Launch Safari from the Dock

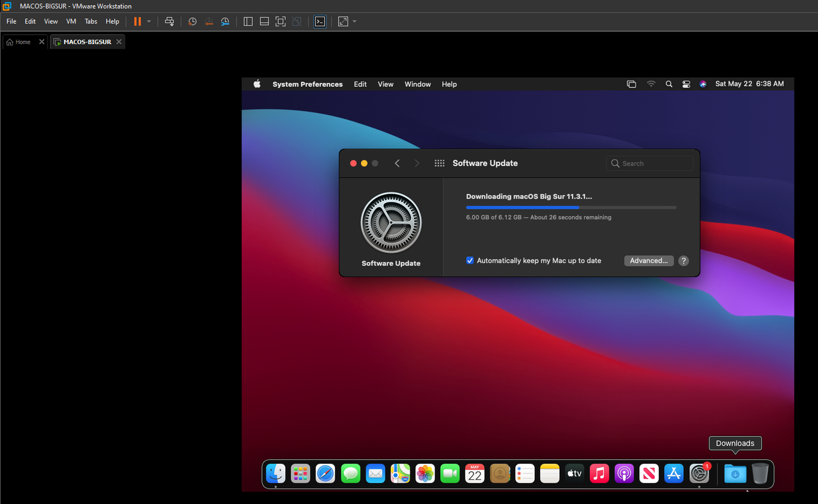coord(325,473)
